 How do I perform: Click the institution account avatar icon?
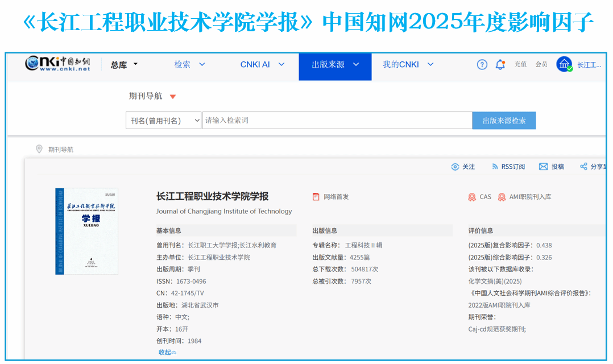564,65
